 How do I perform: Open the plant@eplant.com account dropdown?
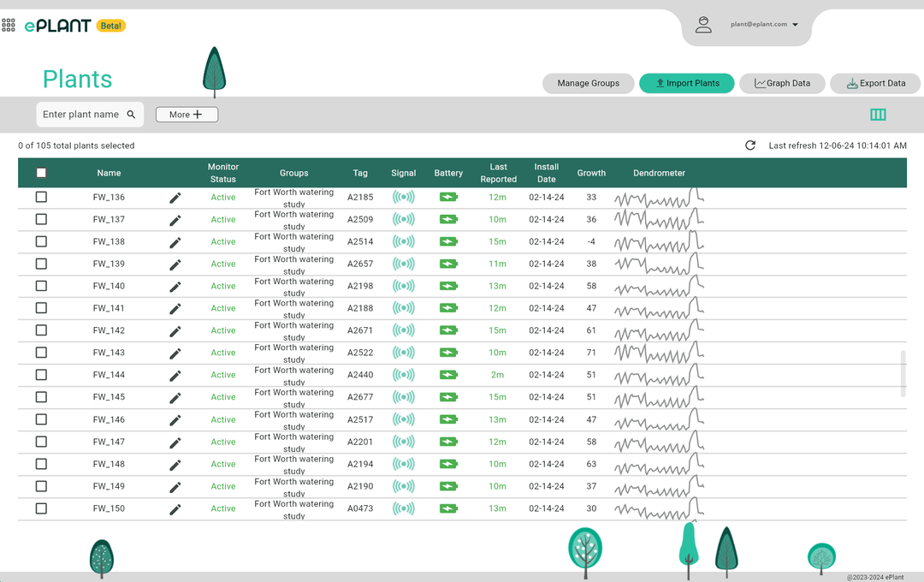click(760, 24)
